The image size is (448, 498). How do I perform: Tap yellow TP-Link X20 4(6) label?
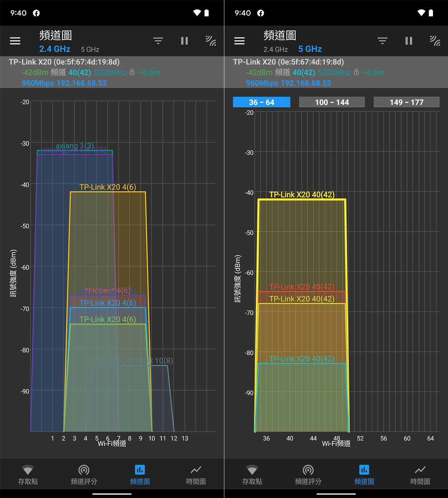pos(108,187)
